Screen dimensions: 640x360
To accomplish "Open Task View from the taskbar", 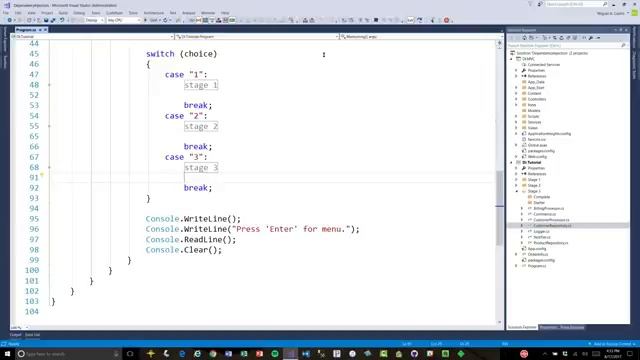I will point(130,353).
